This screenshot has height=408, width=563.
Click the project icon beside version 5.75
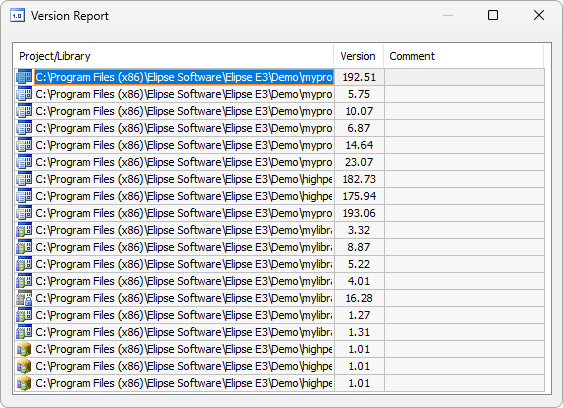pyautogui.click(x=24, y=94)
